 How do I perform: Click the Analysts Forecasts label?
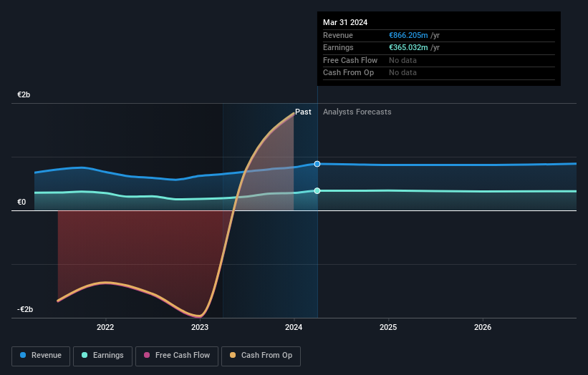coord(357,112)
